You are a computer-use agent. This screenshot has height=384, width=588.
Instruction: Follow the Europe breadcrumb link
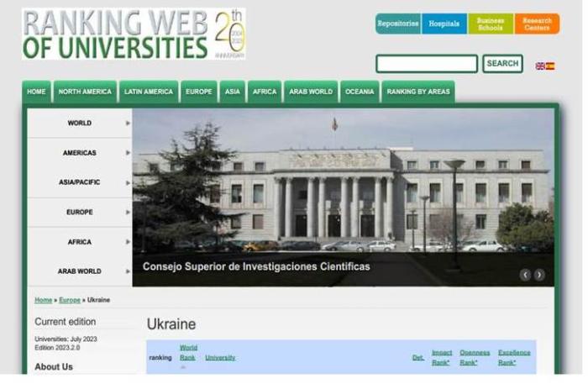point(69,300)
